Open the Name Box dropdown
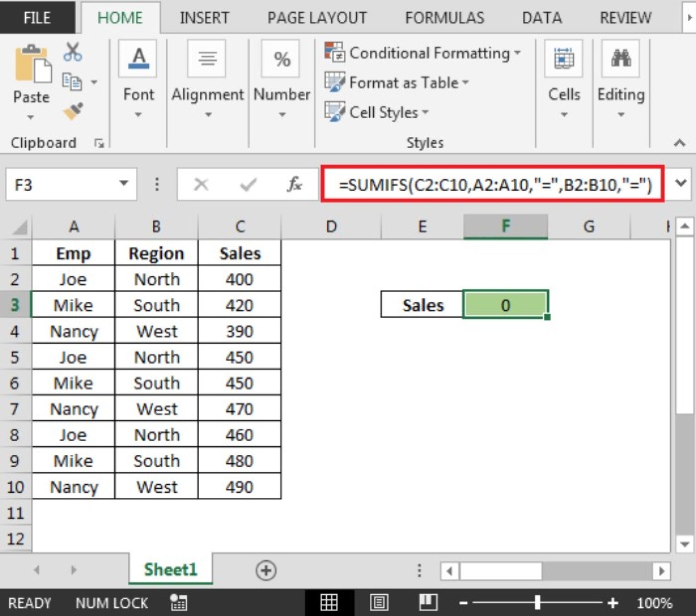Viewport: 696px width, 616px height. tap(124, 184)
